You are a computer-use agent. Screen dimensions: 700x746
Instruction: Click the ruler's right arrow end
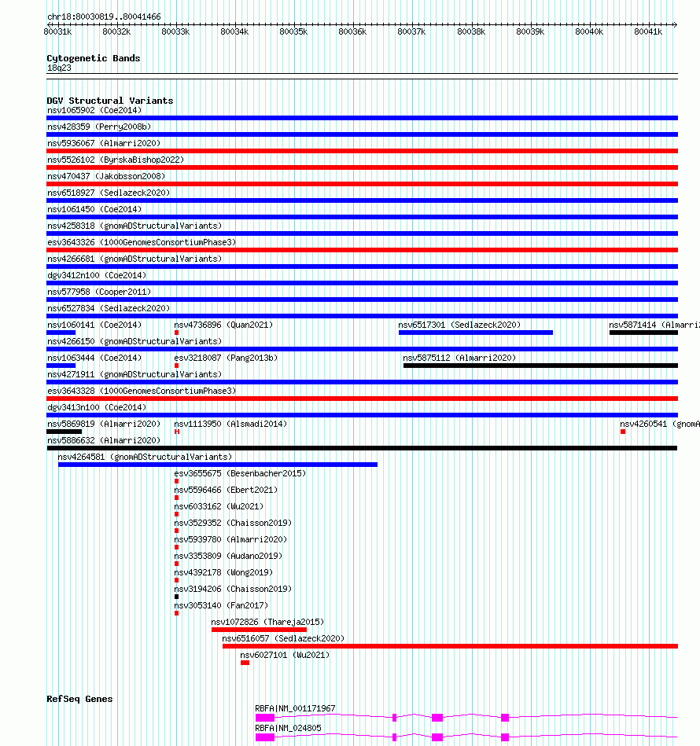pos(676,24)
